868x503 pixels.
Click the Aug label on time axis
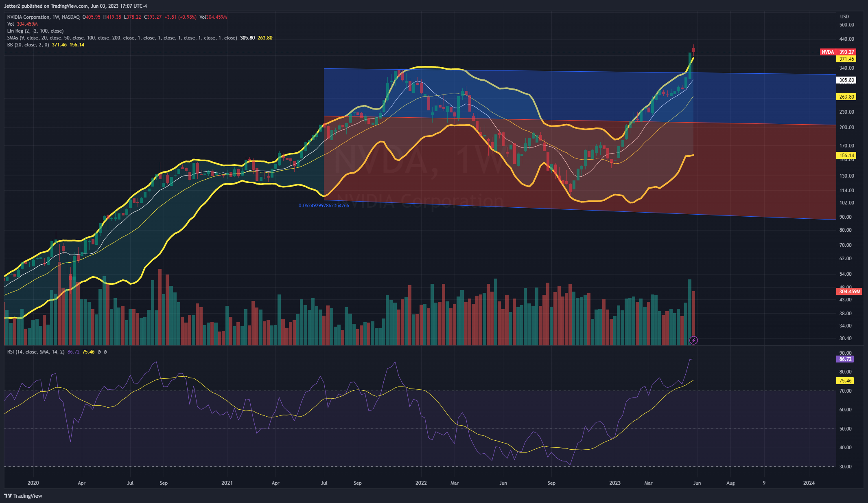tap(730, 483)
